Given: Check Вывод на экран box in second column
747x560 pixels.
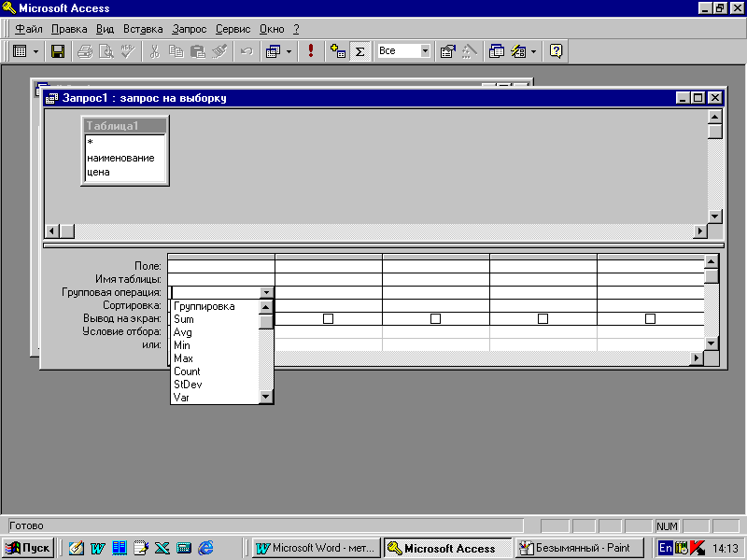Looking at the screenshot, I should [329, 318].
